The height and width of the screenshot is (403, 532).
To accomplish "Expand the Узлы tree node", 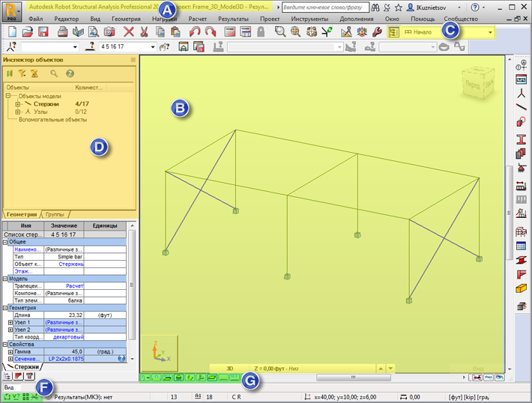I will (18, 112).
